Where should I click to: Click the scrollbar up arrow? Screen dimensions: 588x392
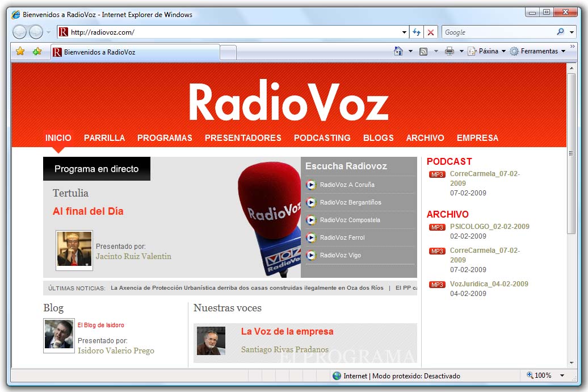(572, 68)
